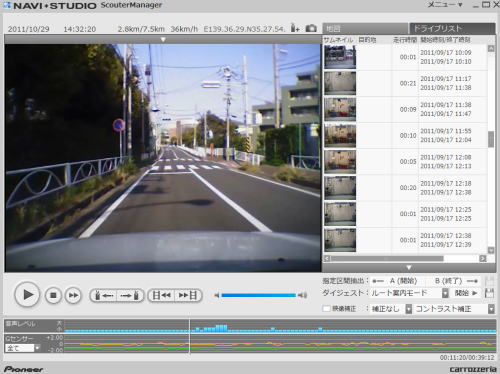This screenshot has width=500, height=374.
Task: Select the drive thumbnail for 2011/09/17 12:08
Action: click(x=340, y=162)
